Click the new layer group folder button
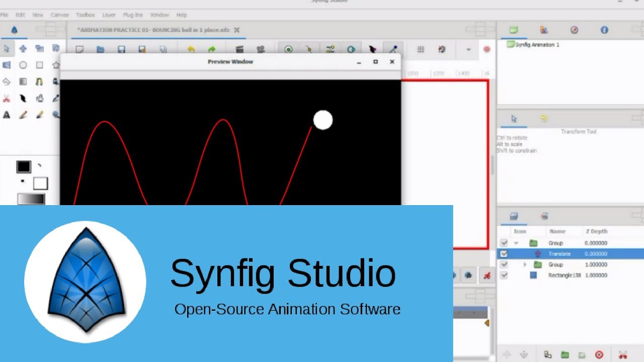 point(565,354)
